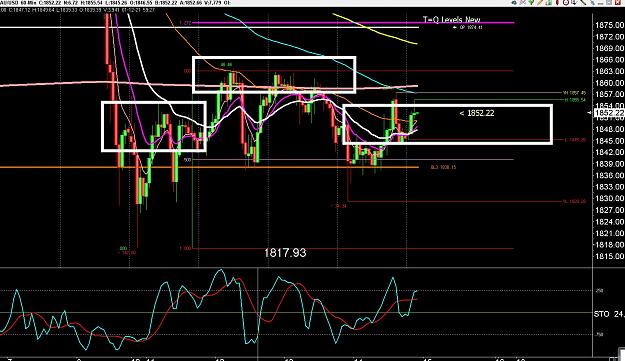Click the 1815.00 price axis label
The height and width of the screenshot is (361, 625).
pos(609,256)
